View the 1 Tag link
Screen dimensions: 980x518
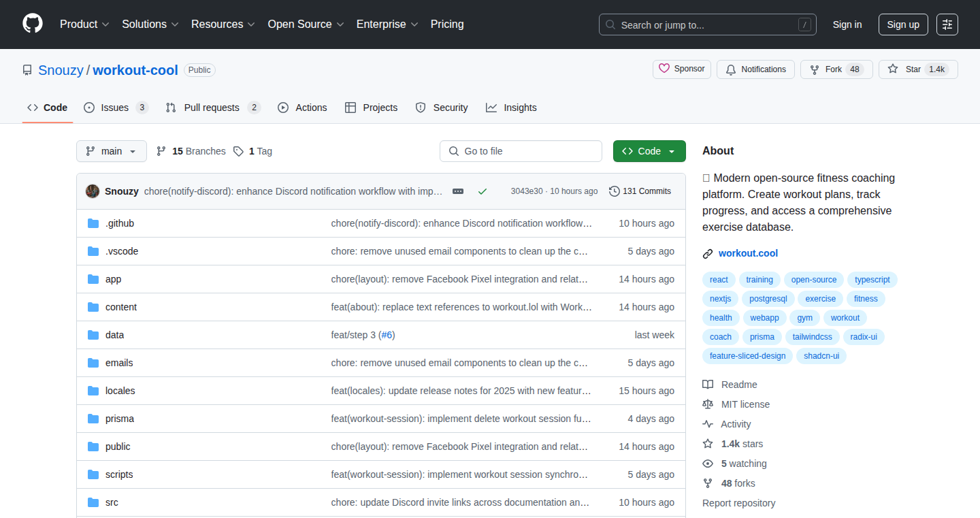pyautogui.click(x=252, y=151)
